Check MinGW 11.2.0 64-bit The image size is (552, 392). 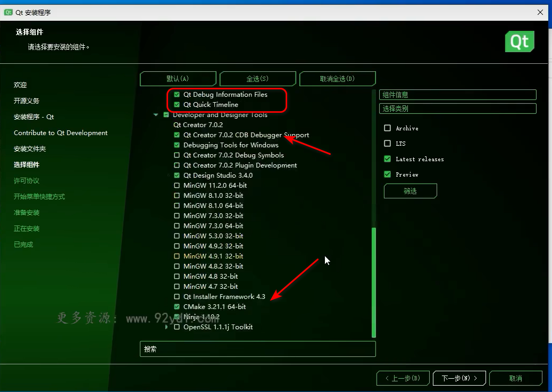point(177,185)
